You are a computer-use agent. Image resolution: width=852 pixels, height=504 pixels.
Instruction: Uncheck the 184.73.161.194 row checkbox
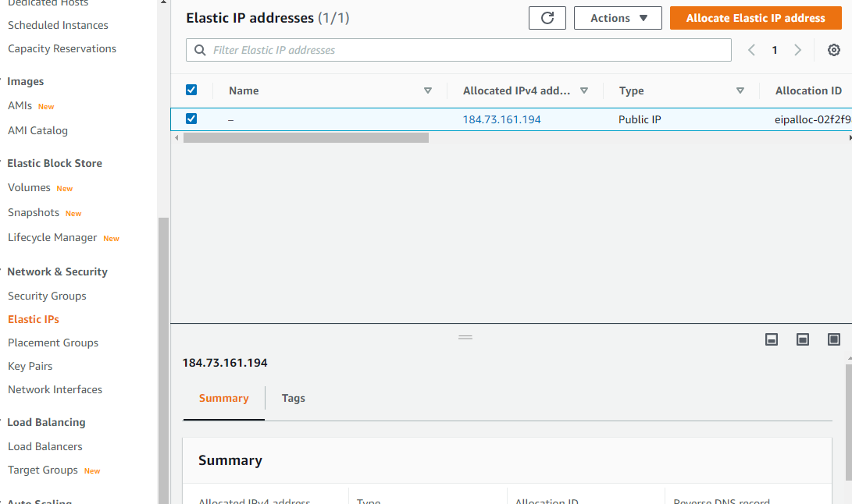pos(191,119)
